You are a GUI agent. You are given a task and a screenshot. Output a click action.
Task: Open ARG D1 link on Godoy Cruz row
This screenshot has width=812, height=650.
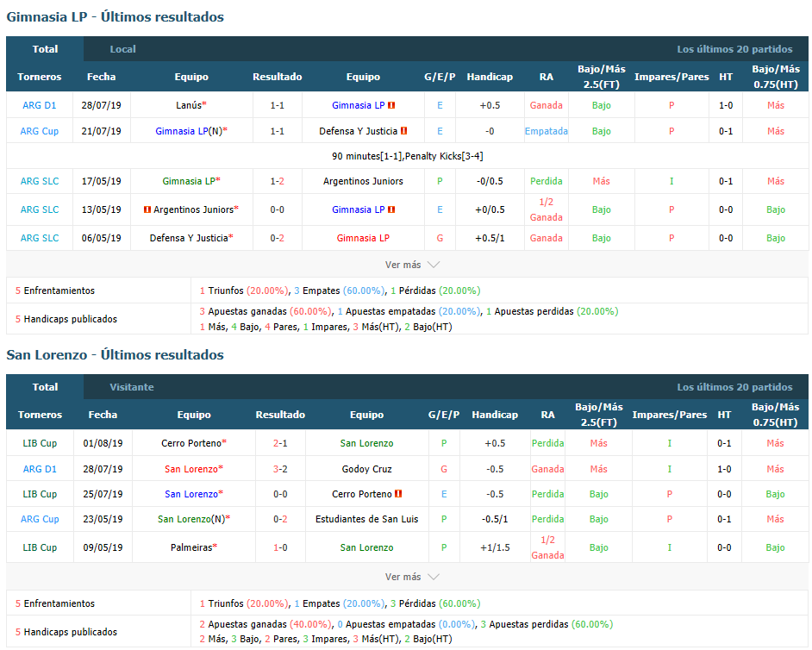(x=40, y=469)
